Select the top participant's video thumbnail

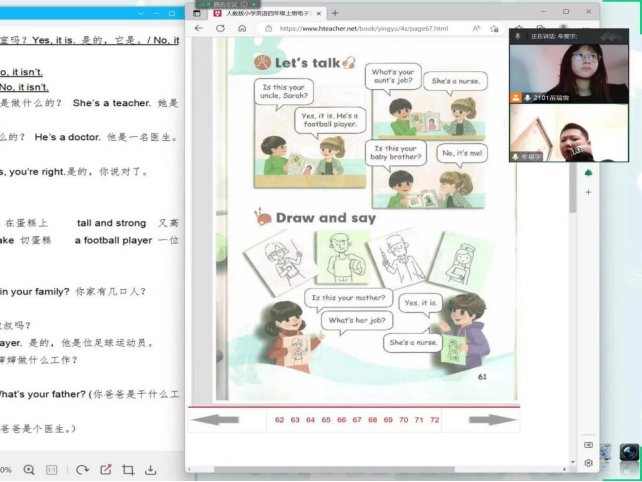568,65
